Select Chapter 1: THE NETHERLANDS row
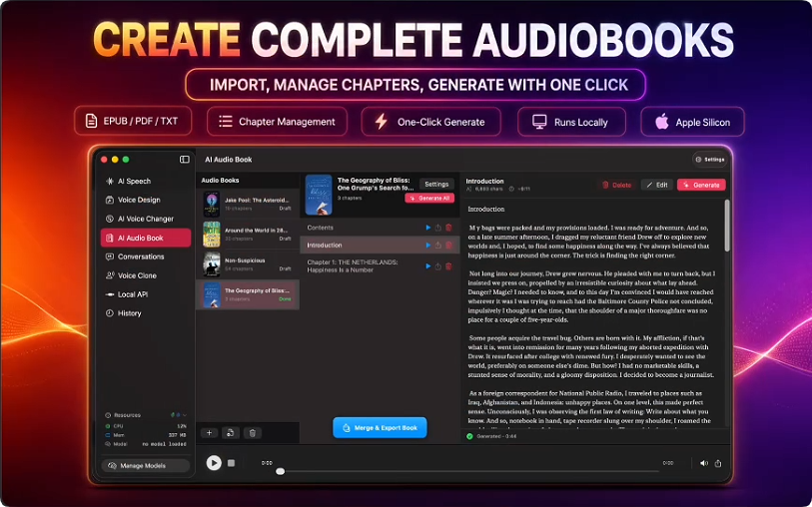 pos(380,265)
